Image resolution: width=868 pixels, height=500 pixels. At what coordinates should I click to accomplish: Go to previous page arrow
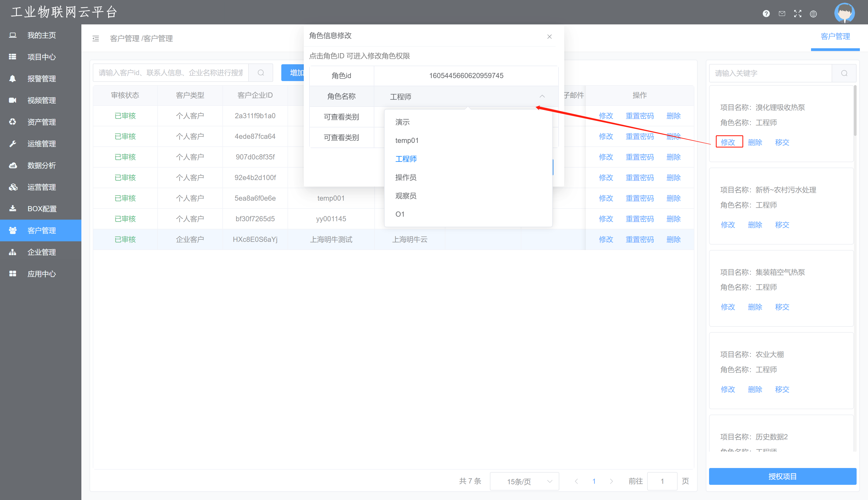(576, 481)
